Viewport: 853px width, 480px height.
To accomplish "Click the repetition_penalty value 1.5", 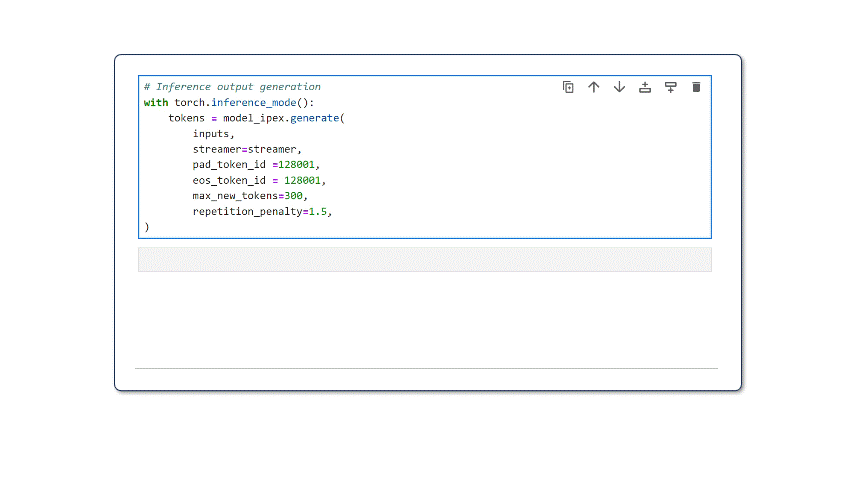I will point(319,212).
